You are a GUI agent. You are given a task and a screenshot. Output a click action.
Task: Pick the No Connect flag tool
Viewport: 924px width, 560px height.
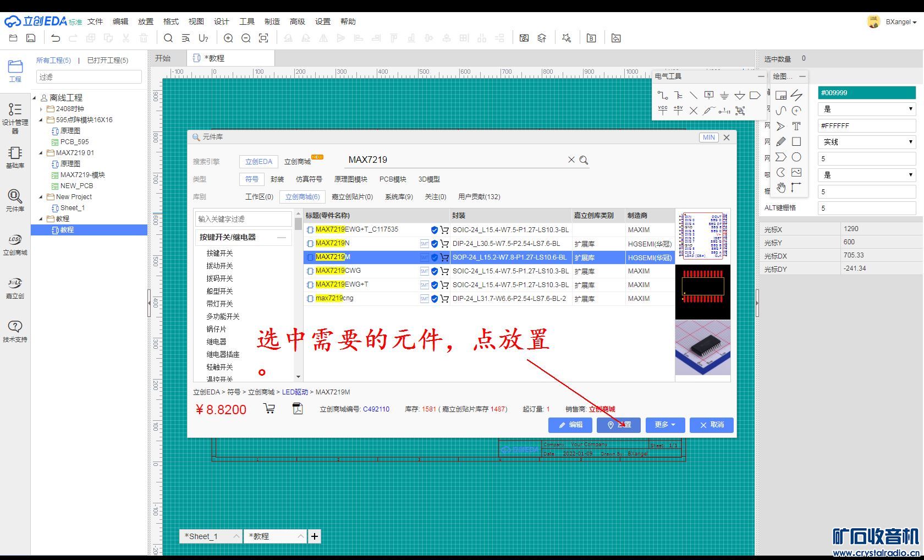coord(694,111)
